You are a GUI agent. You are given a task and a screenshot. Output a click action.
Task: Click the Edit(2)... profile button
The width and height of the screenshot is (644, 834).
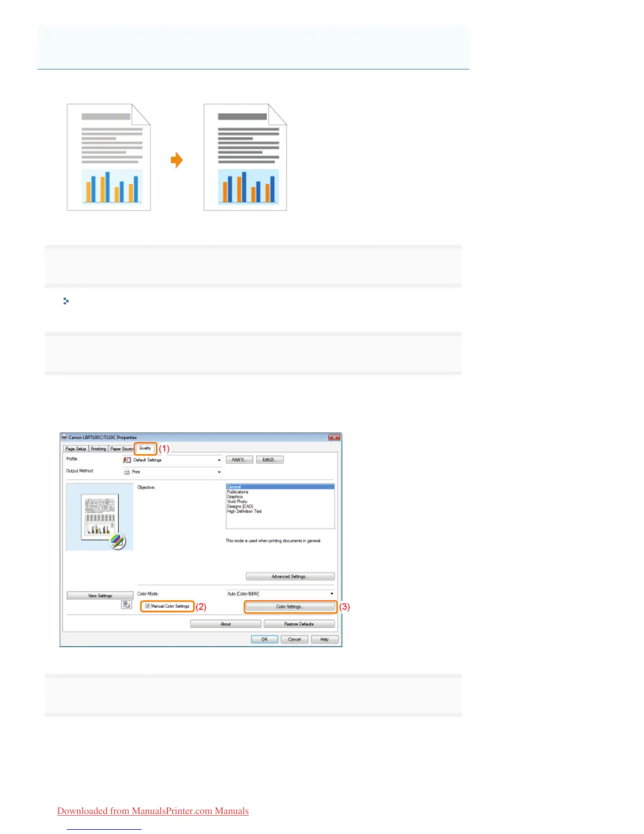coord(270,460)
